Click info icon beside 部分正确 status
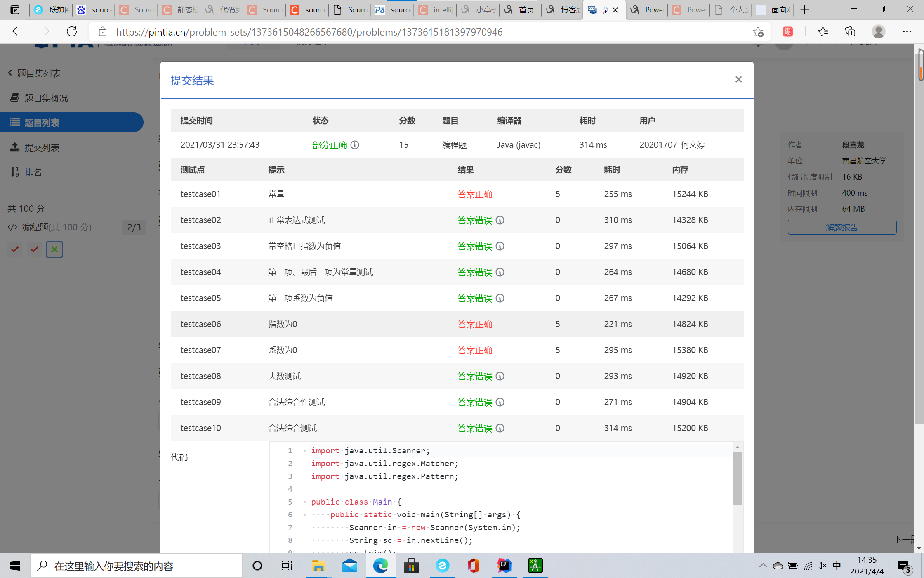Viewport: 924px width, 578px height. pyautogui.click(x=355, y=145)
